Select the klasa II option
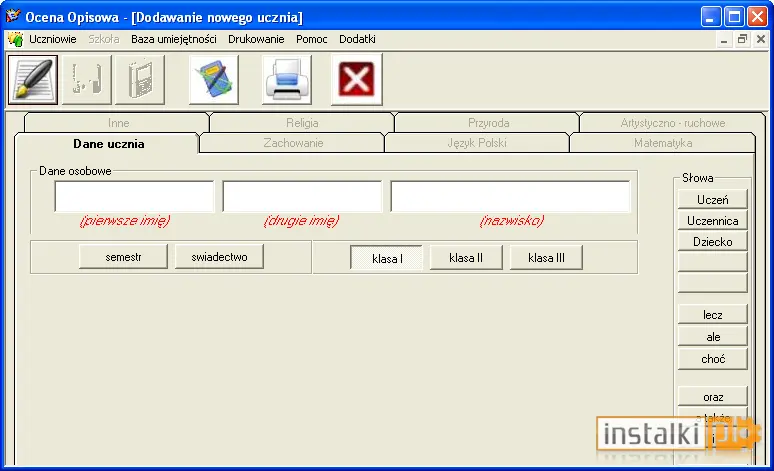The image size is (774, 471). [x=466, y=258]
